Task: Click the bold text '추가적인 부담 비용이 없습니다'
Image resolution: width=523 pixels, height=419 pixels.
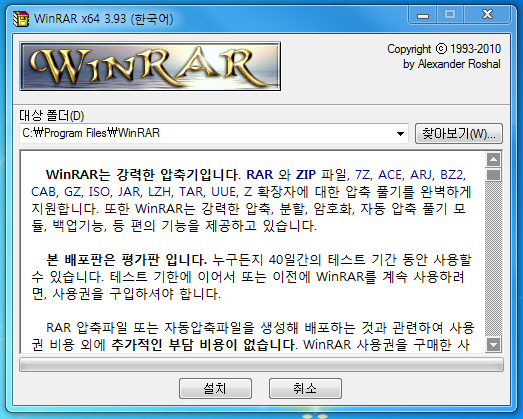Action: pos(203,344)
